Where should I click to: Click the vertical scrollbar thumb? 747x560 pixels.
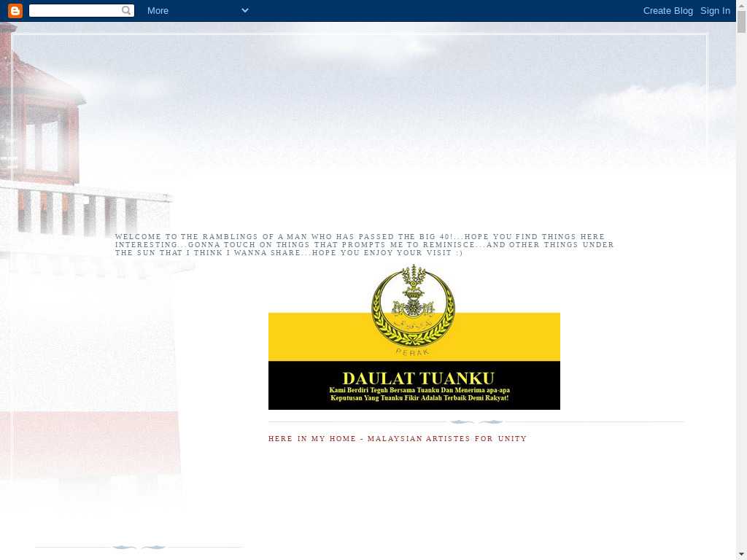pyautogui.click(x=741, y=22)
